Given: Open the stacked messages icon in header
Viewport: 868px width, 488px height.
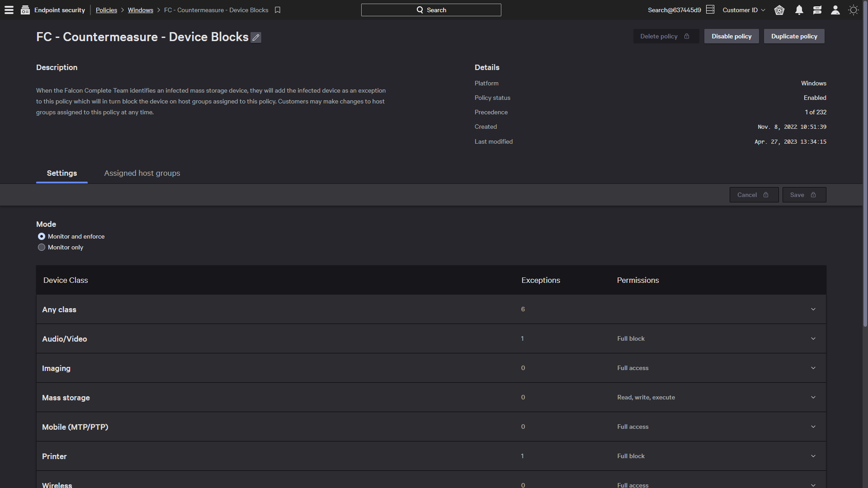Looking at the screenshot, I should (x=817, y=10).
